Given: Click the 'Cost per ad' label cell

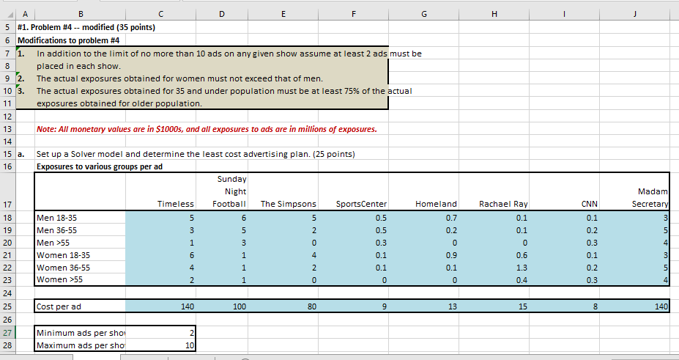Looking at the screenshot, I should click(x=80, y=307).
